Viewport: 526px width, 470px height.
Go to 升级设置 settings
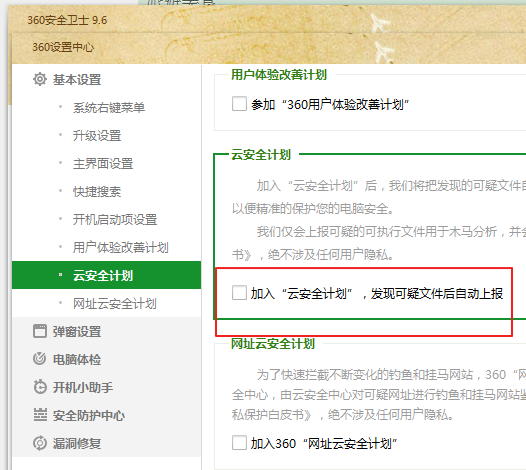pos(97,136)
